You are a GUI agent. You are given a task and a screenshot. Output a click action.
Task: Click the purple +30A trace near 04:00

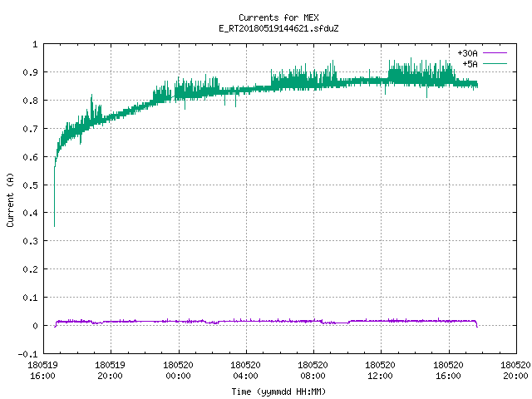[x=246, y=321]
